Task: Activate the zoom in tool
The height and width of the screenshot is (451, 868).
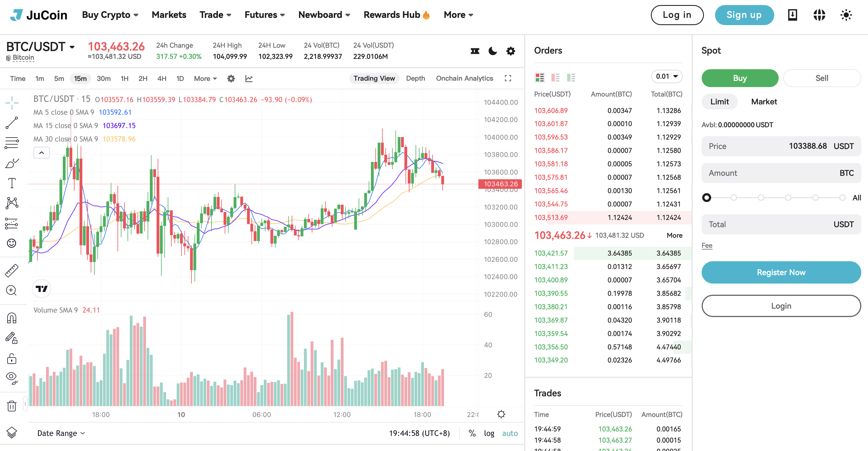Action: (12, 290)
